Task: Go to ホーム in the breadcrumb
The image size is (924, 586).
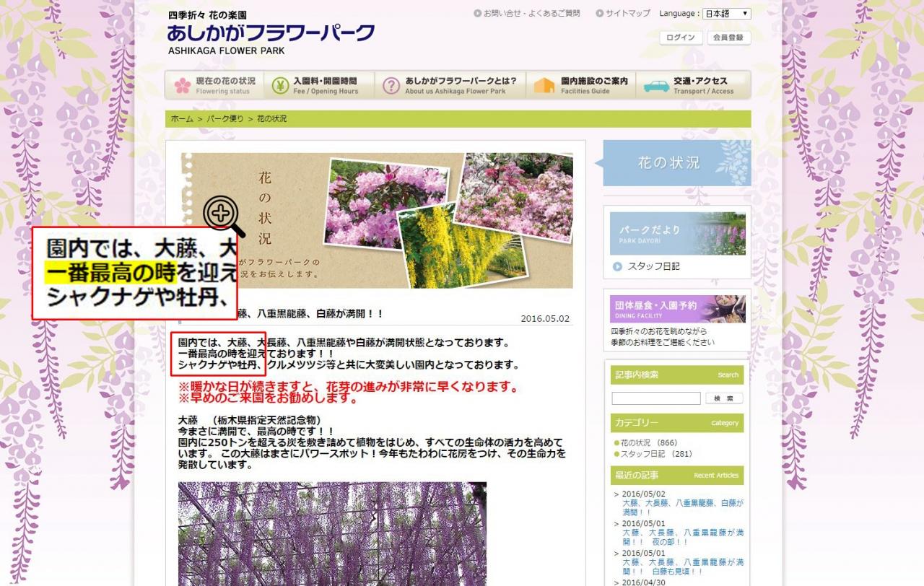Action: pyautogui.click(x=182, y=118)
